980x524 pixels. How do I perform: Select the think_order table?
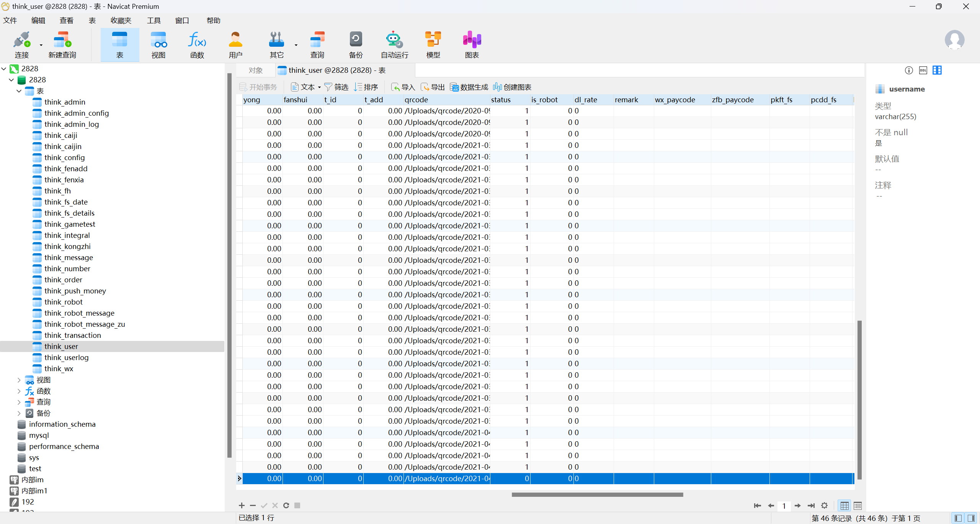point(63,280)
